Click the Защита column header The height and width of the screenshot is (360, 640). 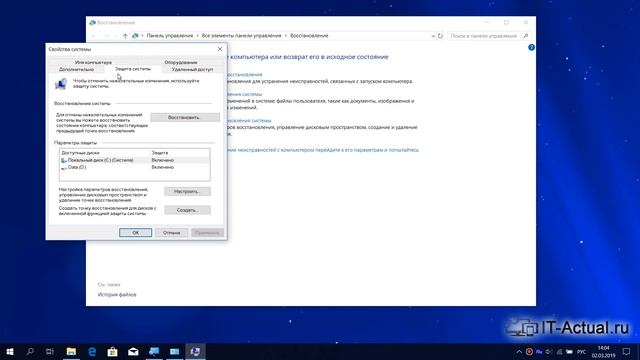click(x=160, y=153)
